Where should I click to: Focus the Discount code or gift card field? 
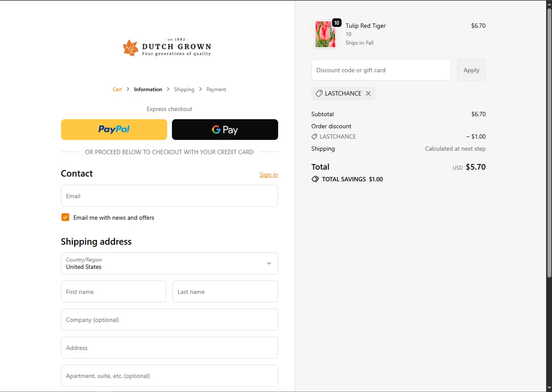tap(381, 70)
